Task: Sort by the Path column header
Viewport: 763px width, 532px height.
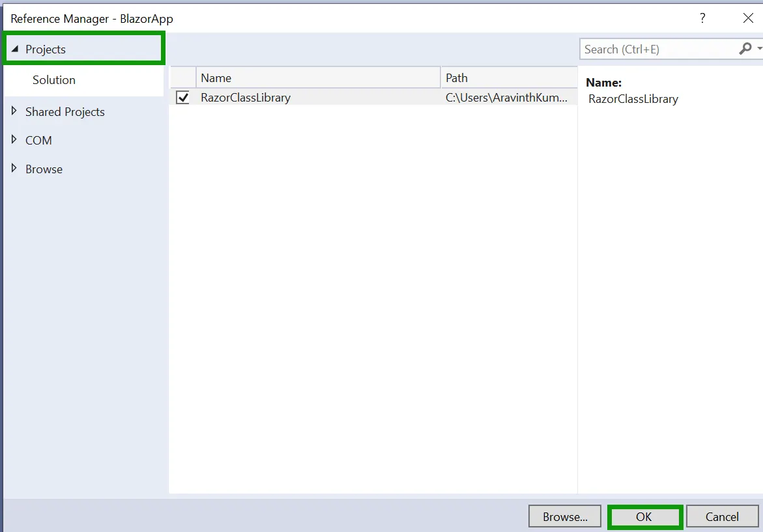Action: [x=456, y=77]
